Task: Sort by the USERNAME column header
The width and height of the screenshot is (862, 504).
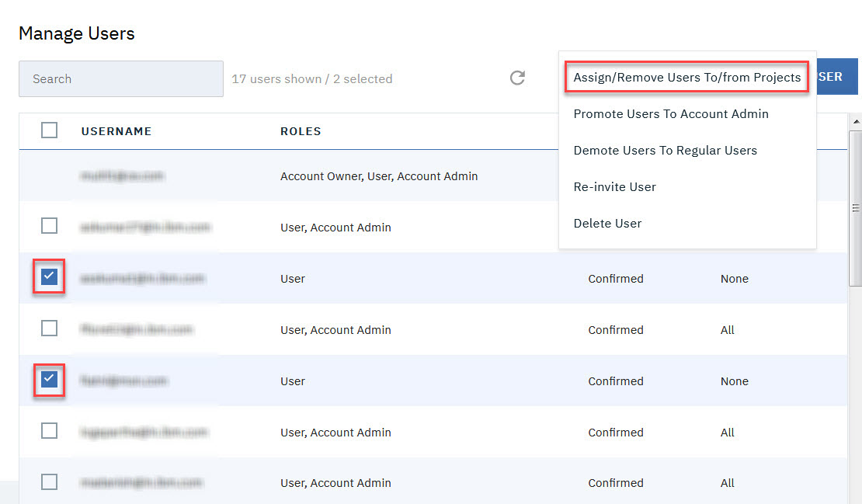Action: pos(116,131)
